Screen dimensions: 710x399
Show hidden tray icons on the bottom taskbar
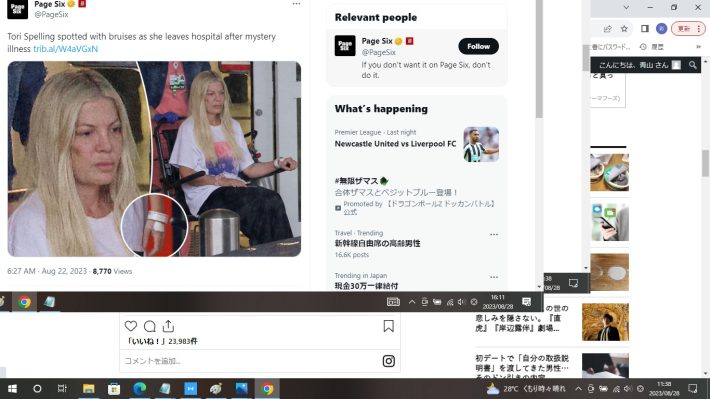click(x=578, y=389)
